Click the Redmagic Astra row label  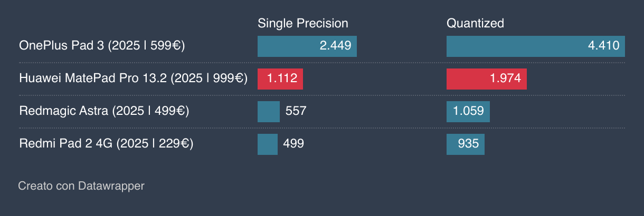104,111
